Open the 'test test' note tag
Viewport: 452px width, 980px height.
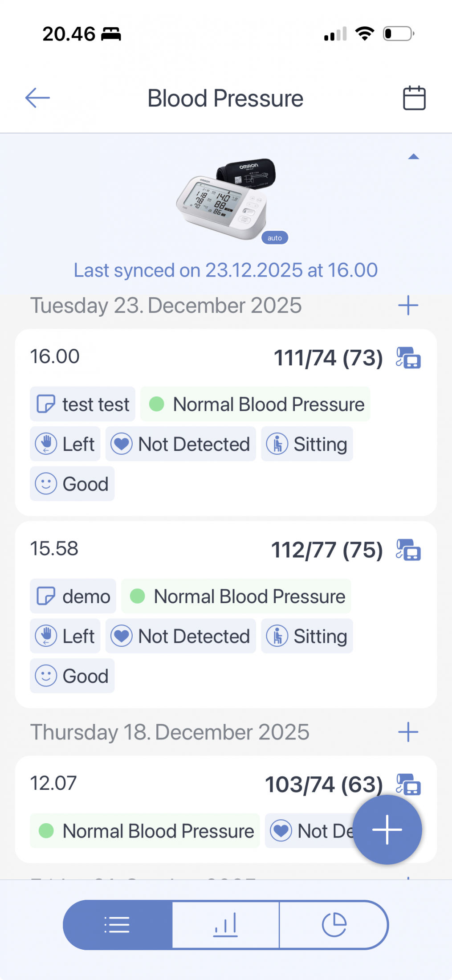[x=83, y=404]
